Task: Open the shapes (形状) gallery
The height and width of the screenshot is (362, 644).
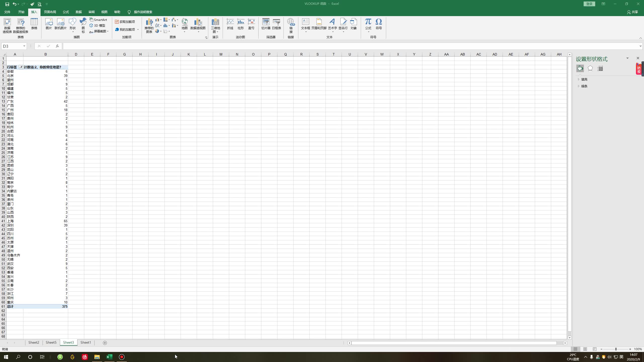Action: coord(73,25)
